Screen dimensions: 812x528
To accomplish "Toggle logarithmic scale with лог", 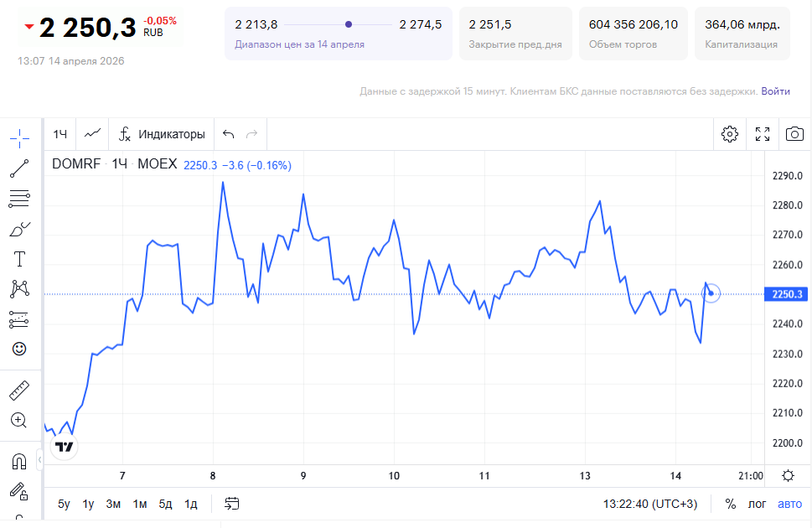I will [x=757, y=504].
